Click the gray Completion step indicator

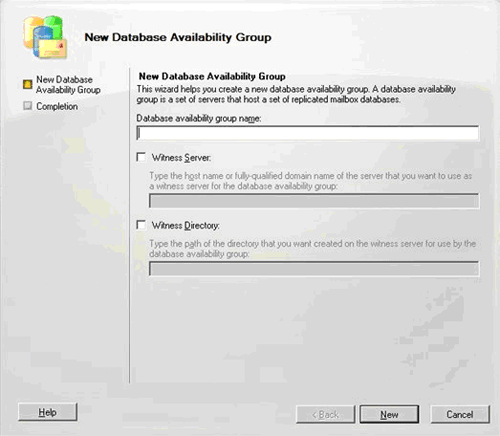tap(27, 106)
